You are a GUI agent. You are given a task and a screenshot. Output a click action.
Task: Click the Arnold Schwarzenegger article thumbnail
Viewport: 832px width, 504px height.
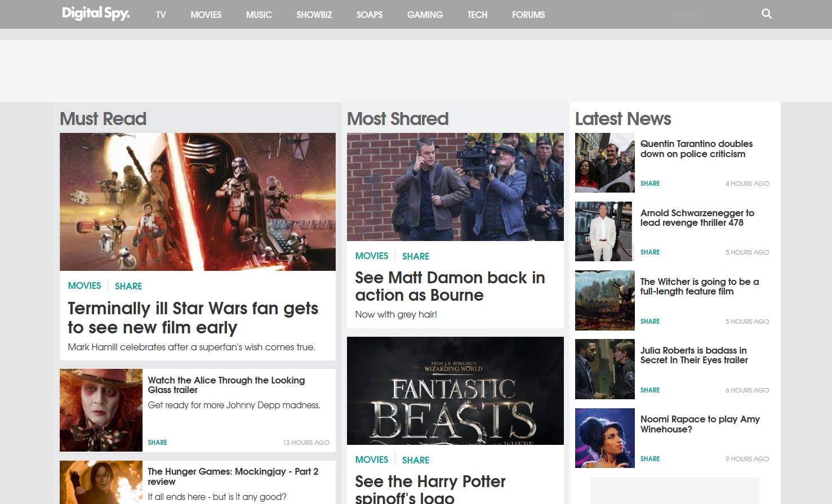pos(604,231)
